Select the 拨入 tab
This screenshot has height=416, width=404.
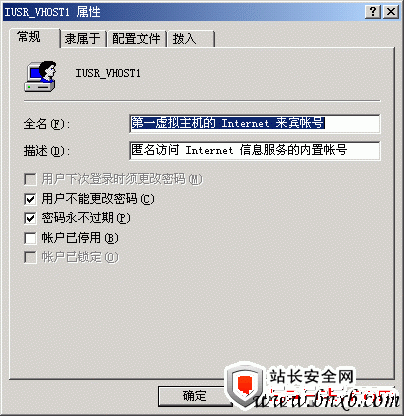(x=191, y=39)
